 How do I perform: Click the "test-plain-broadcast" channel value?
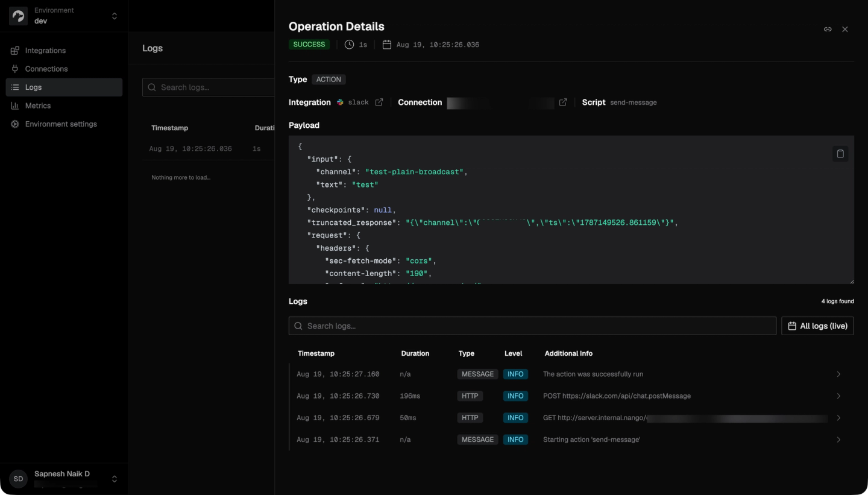tap(415, 172)
